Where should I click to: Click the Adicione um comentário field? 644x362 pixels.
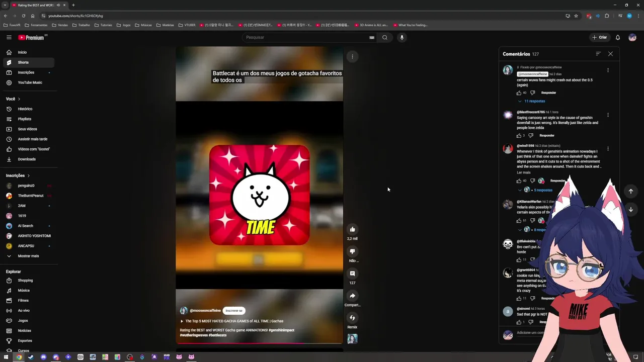(x=531, y=333)
